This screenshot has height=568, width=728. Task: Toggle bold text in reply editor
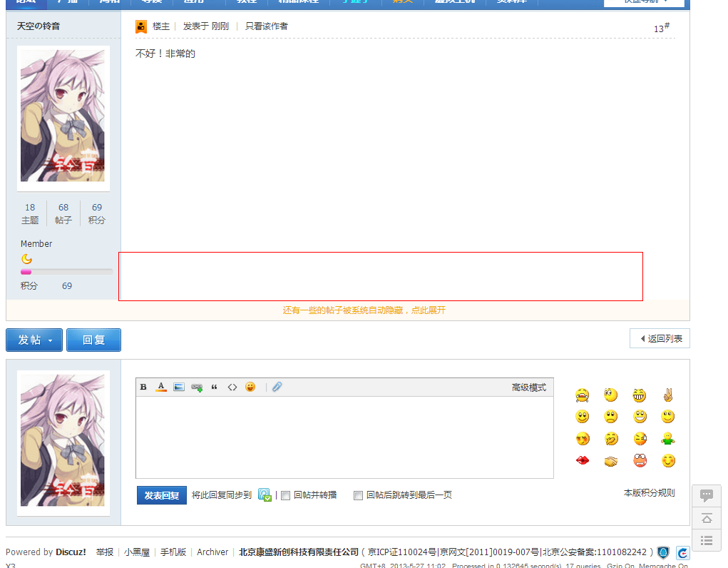click(x=143, y=387)
